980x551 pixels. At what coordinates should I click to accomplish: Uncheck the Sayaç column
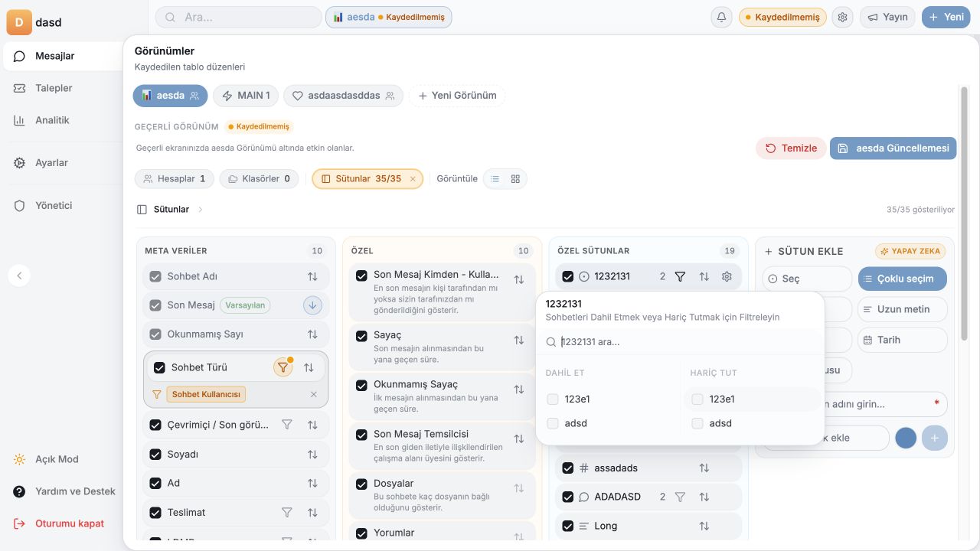pyautogui.click(x=361, y=336)
